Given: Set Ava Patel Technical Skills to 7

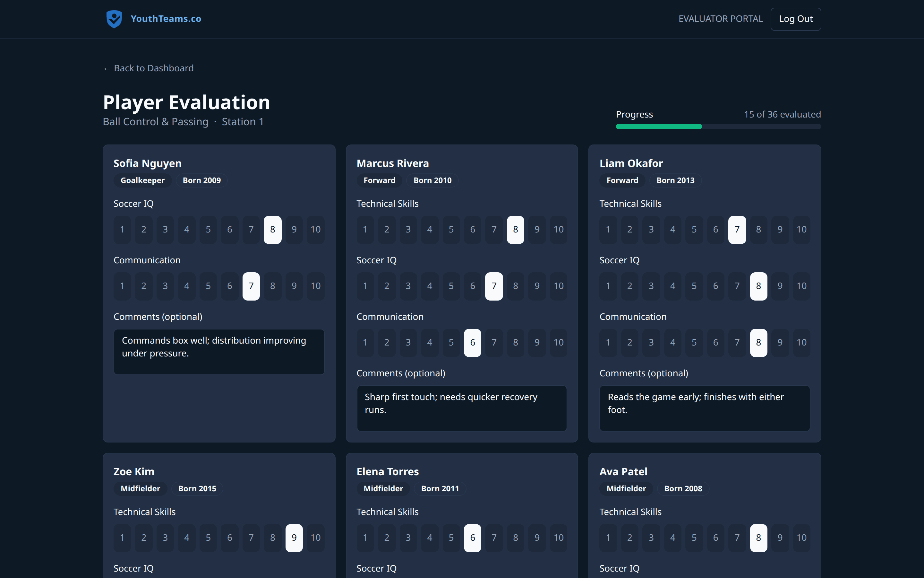Looking at the screenshot, I should pyautogui.click(x=737, y=538).
